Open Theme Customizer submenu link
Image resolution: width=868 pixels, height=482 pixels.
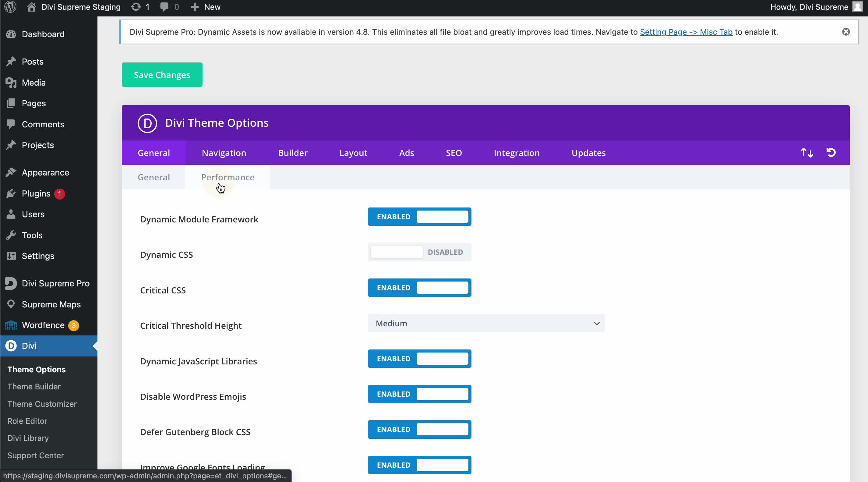[42, 404]
